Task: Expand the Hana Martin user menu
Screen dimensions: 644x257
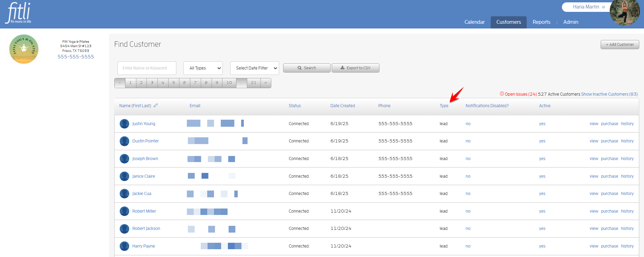Action: point(589,7)
